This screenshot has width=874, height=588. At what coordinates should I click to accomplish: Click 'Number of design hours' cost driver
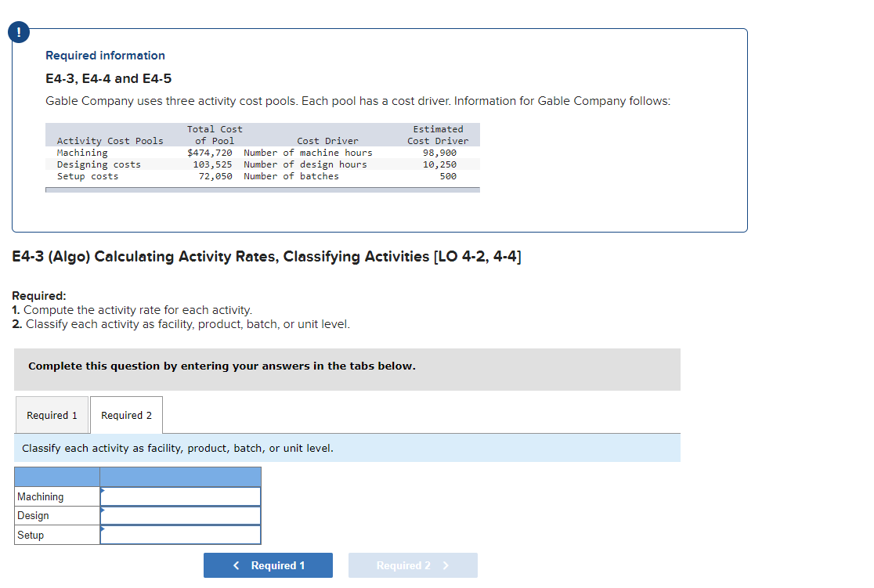[305, 164]
